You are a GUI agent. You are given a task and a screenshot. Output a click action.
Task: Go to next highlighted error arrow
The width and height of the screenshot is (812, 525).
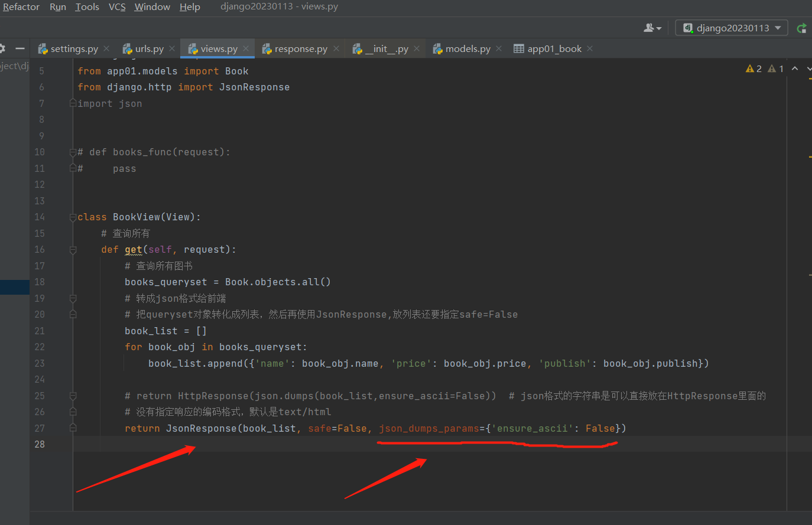[809, 69]
